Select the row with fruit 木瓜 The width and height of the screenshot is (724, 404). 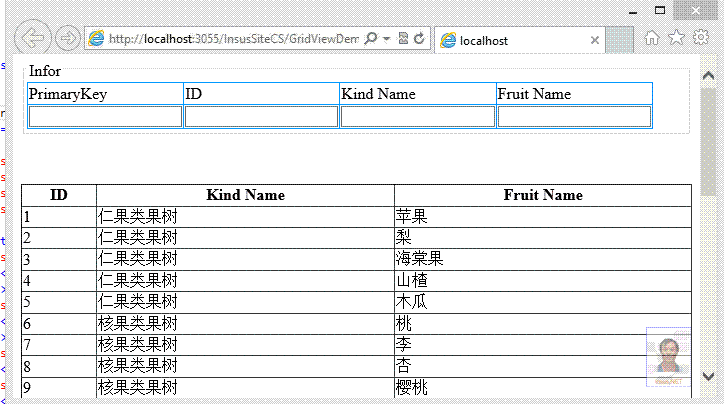356,302
